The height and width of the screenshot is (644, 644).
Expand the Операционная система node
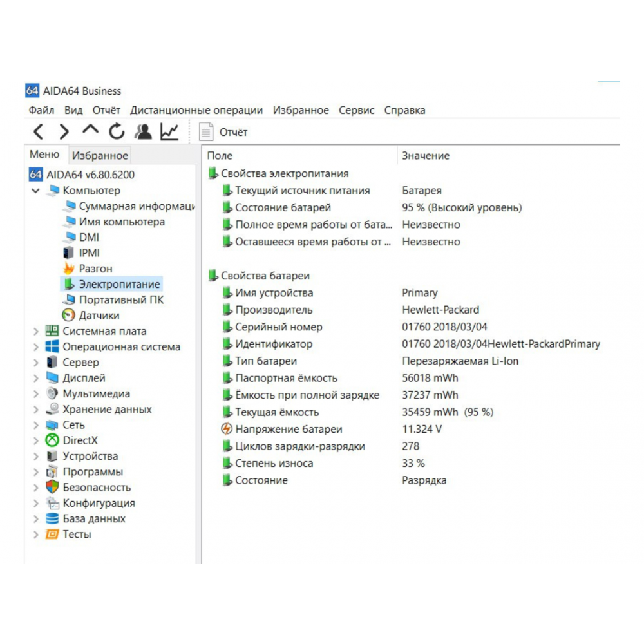click(x=35, y=346)
